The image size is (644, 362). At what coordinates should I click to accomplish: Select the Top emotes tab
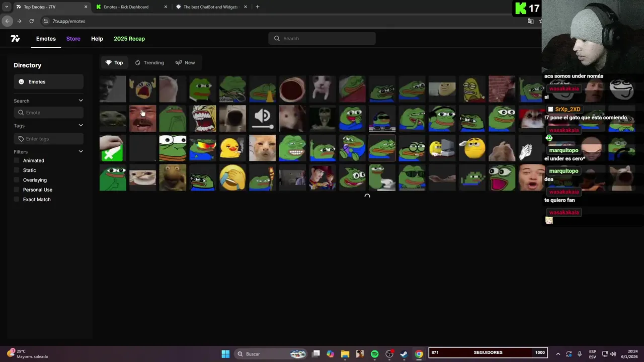coord(114,63)
